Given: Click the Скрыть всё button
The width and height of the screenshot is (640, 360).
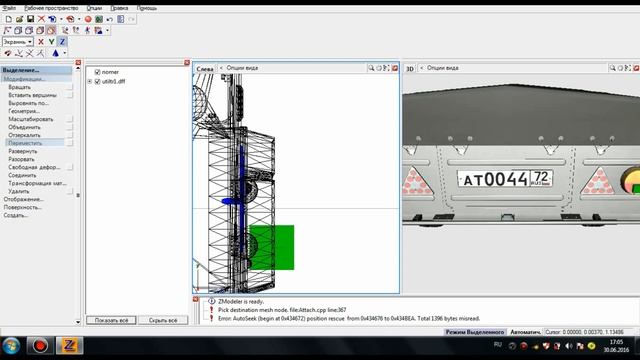Looking at the screenshot, I should click(x=163, y=320).
